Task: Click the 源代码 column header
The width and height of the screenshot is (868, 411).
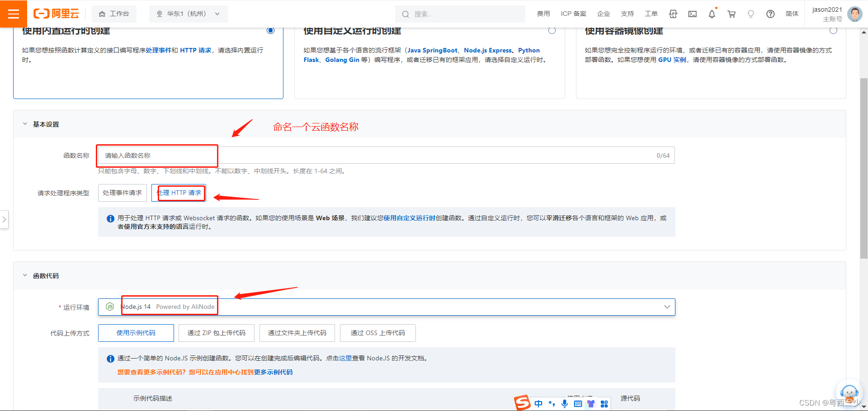Action: click(630, 398)
